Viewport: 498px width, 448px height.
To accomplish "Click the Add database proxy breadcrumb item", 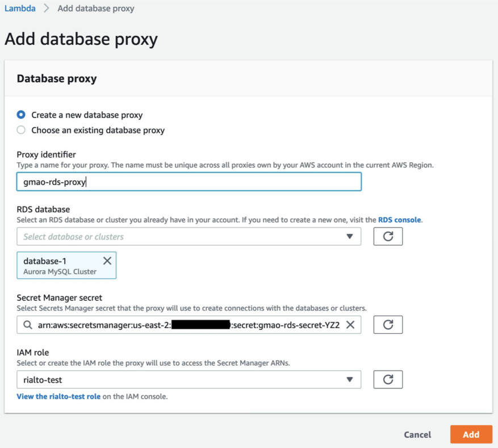I will [x=95, y=8].
